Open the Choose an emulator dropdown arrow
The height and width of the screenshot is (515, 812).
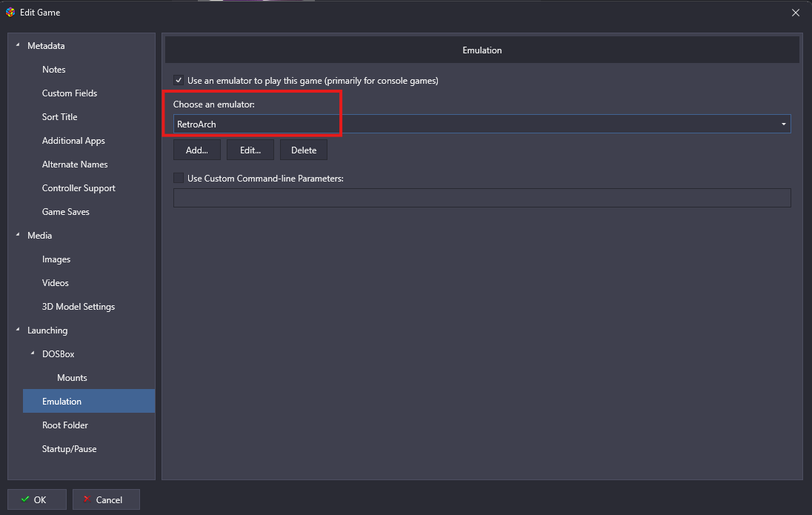(x=783, y=124)
